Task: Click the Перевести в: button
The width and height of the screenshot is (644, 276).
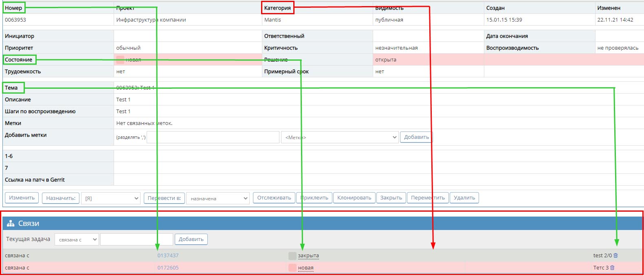Action: click(164, 198)
